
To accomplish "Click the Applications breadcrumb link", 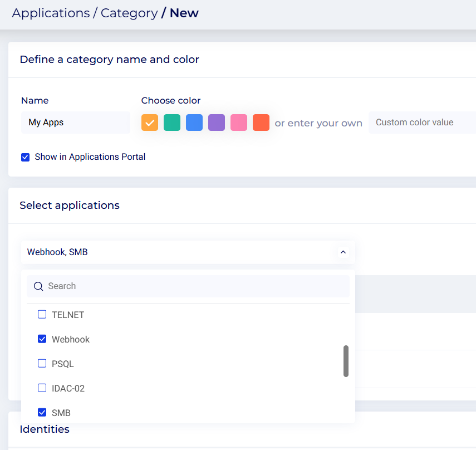I will tap(51, 13).
